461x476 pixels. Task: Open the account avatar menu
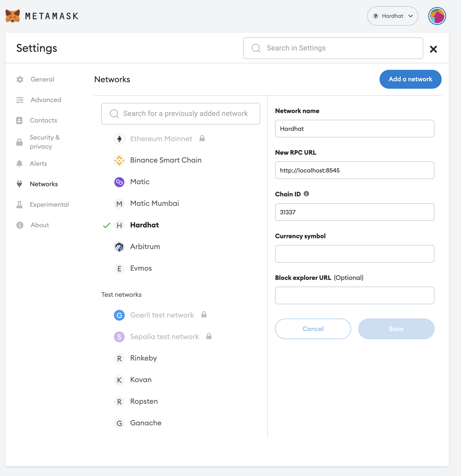click(x=437, y=16)
